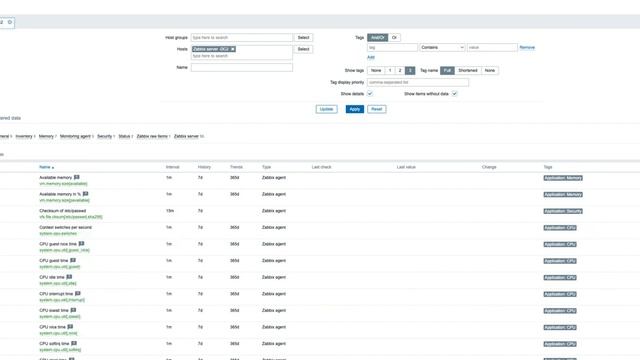The width and height of the screenshot is (640, 360).
Task: Click Application: CPU tag of Context switches row
Action: [x=560, y=228]
